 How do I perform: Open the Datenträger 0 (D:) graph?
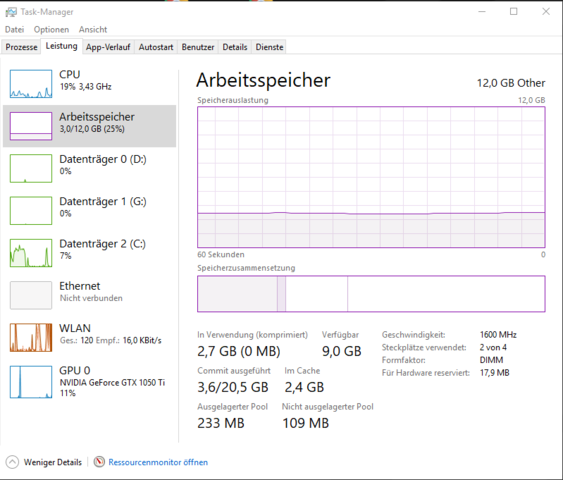[31, 168]
